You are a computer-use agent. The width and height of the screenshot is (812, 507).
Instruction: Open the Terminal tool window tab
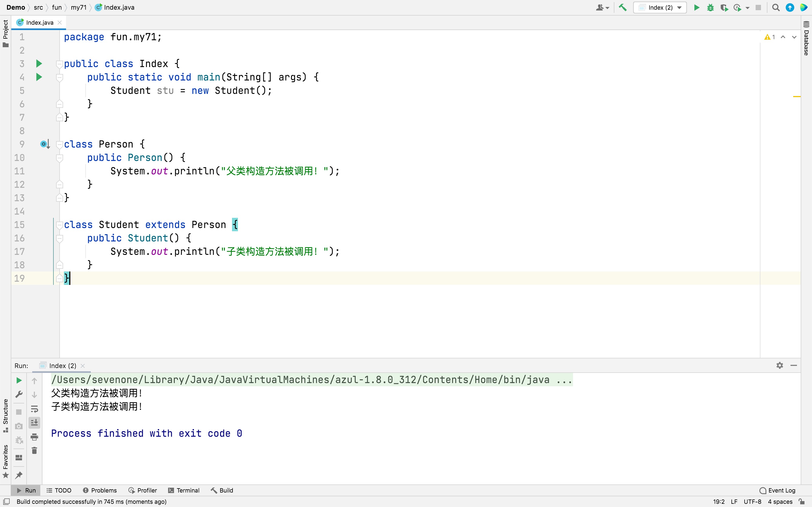coord(184,490)
